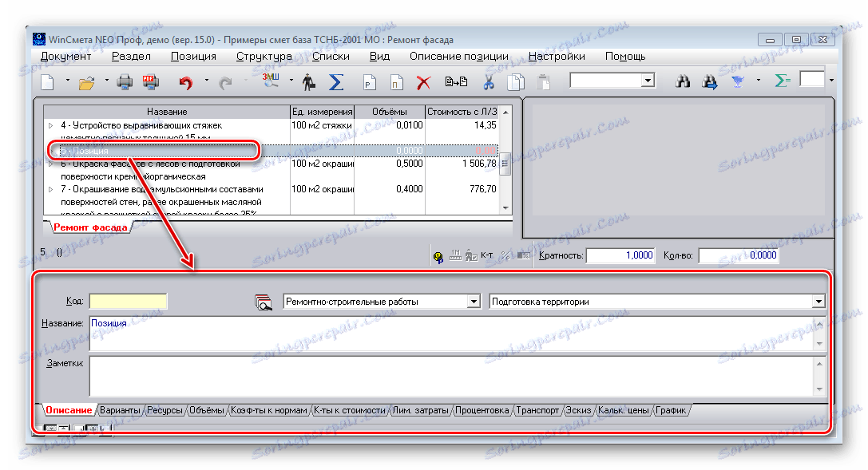Click the copy document-to-document icon
Viewport: 868px width, 470px height.
tap(456, 82)
